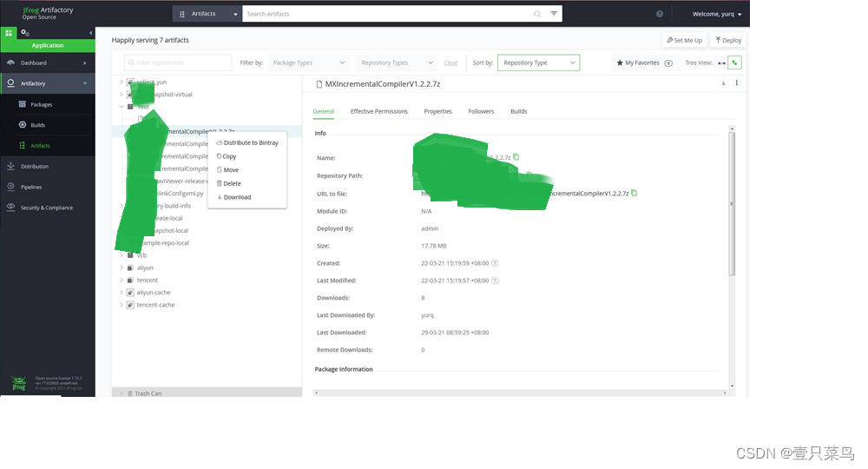Switch Tree View to tree mode

[734, 63]
